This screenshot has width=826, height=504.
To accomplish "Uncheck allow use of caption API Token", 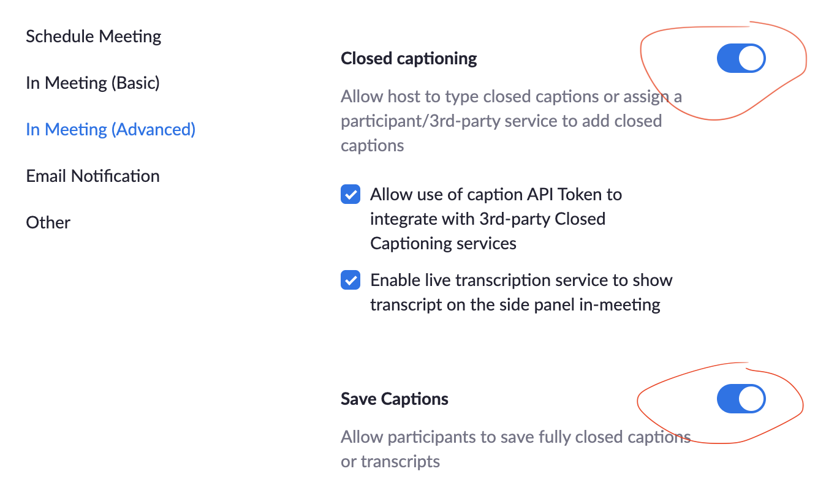I will 350,194.
